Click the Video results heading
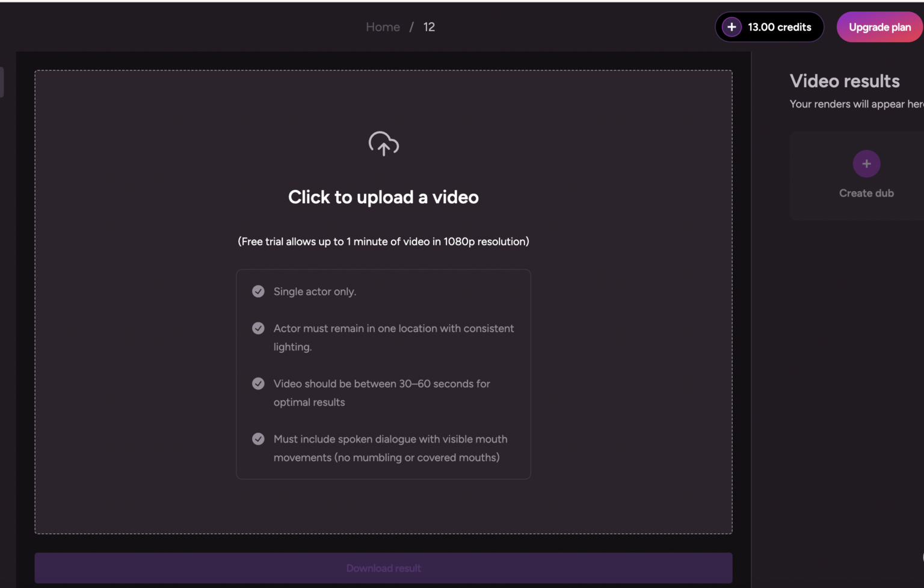The width and height of the screenshot is (924, 588). point(845,81)
